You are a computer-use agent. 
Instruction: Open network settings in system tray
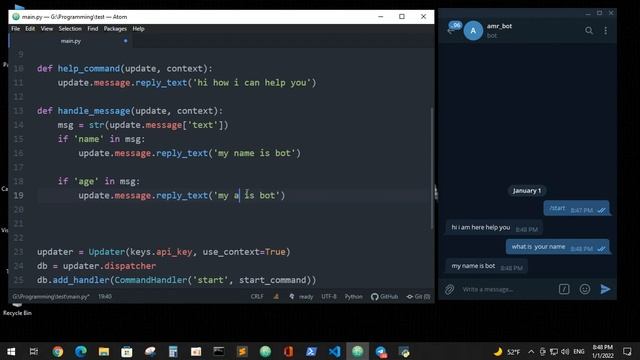click(554, 351)
